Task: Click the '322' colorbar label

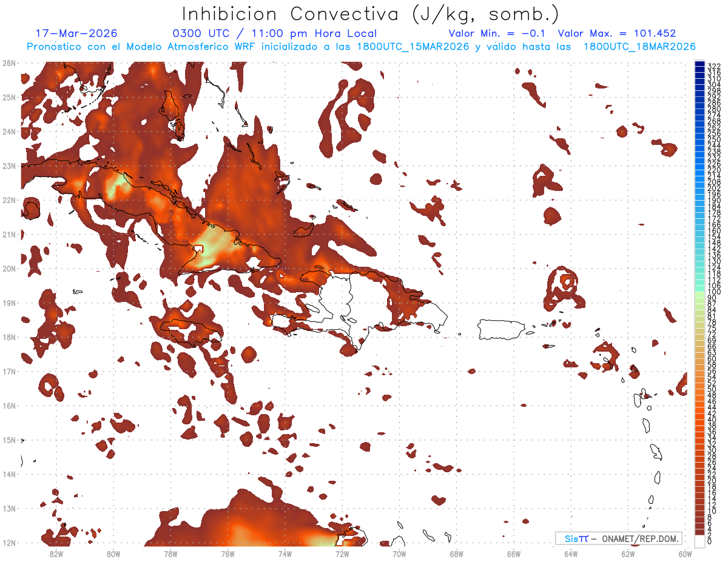Action: [x=714, y=66]
